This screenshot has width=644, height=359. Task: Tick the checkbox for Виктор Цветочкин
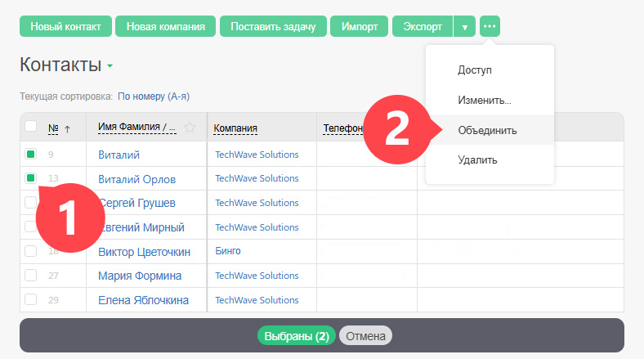click(31, 251)
